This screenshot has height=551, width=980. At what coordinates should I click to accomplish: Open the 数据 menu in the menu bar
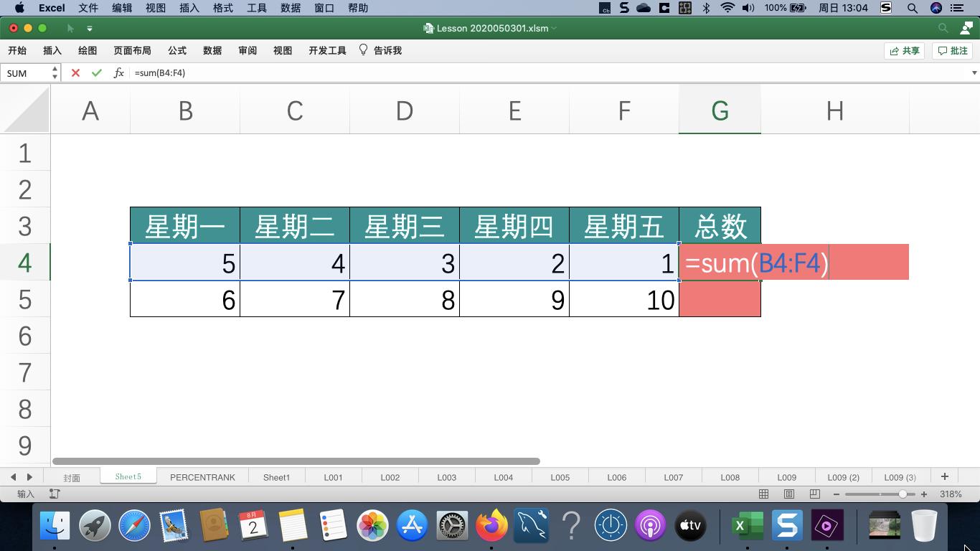coord(290,8)
